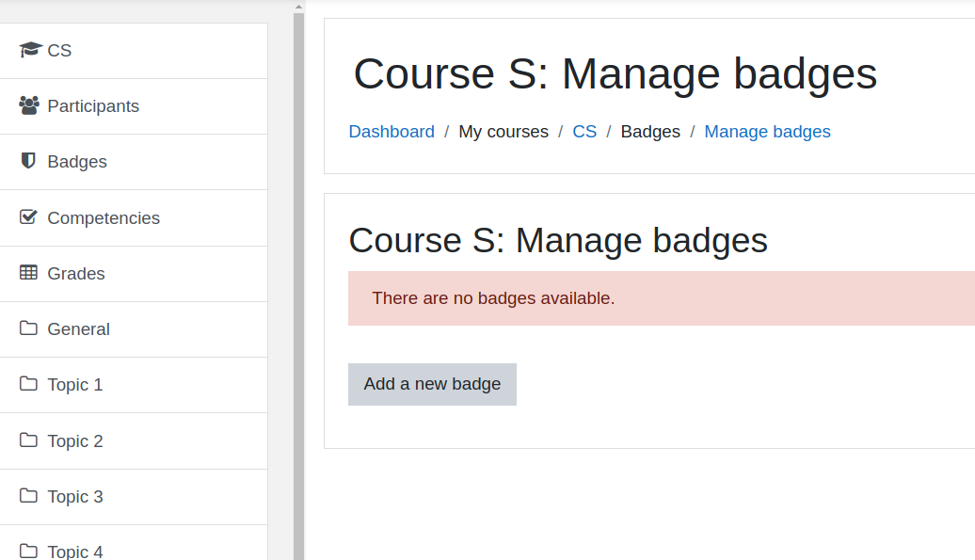Click the Topic 3 folder icon

(x=28, y=495)
